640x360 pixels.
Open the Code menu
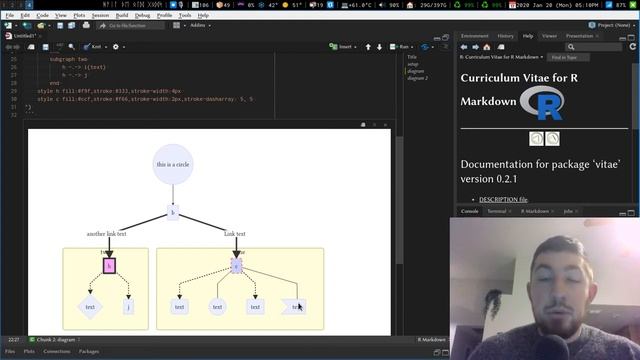click(x=42, y=15)
